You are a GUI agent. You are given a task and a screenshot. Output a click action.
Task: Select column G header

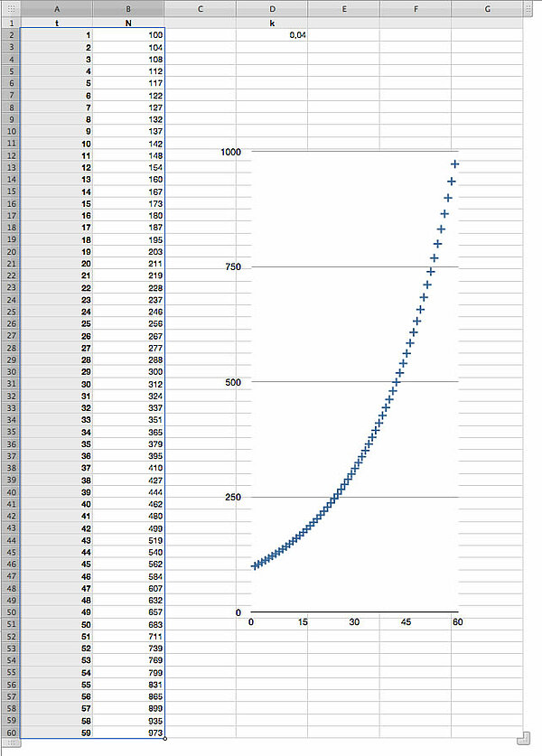tap(487, 9)
